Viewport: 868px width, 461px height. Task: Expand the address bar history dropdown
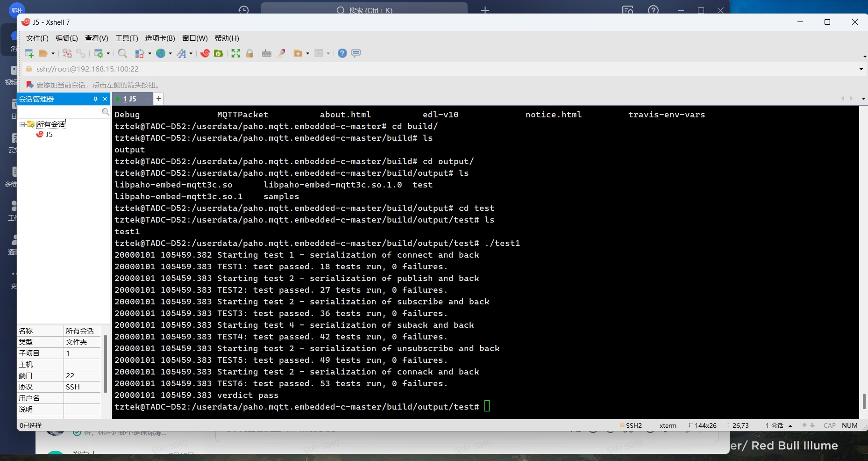pyautogui.click(x=861, y=69)
